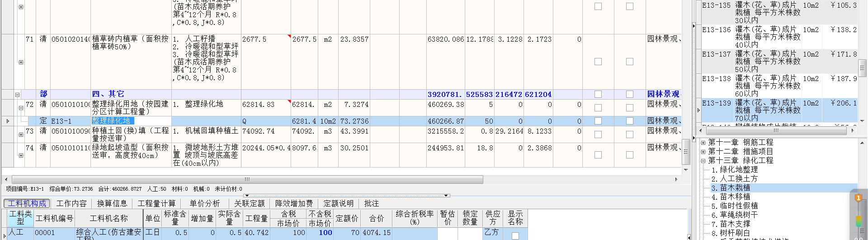Select 8.树杆刷白 tree node
This screenshot has height=240, width=868.
731,233
